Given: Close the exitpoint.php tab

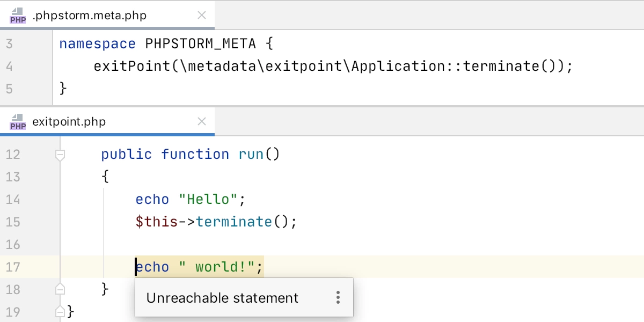Looking at the screenshot, I should (202, 122).
